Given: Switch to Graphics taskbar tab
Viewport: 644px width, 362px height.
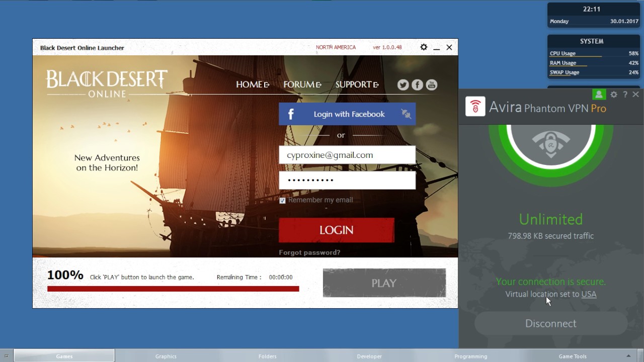Looking at the screenshot, I should [166, 356].
